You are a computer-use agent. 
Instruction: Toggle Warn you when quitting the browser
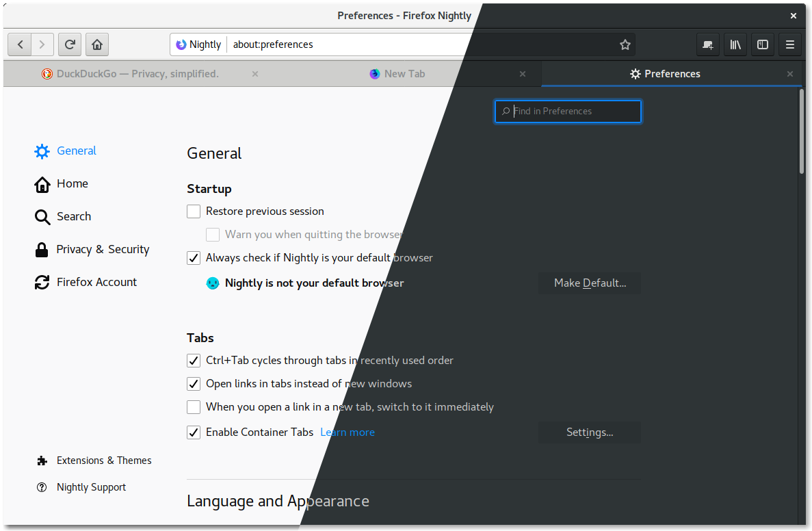click(x=213, y=235)
